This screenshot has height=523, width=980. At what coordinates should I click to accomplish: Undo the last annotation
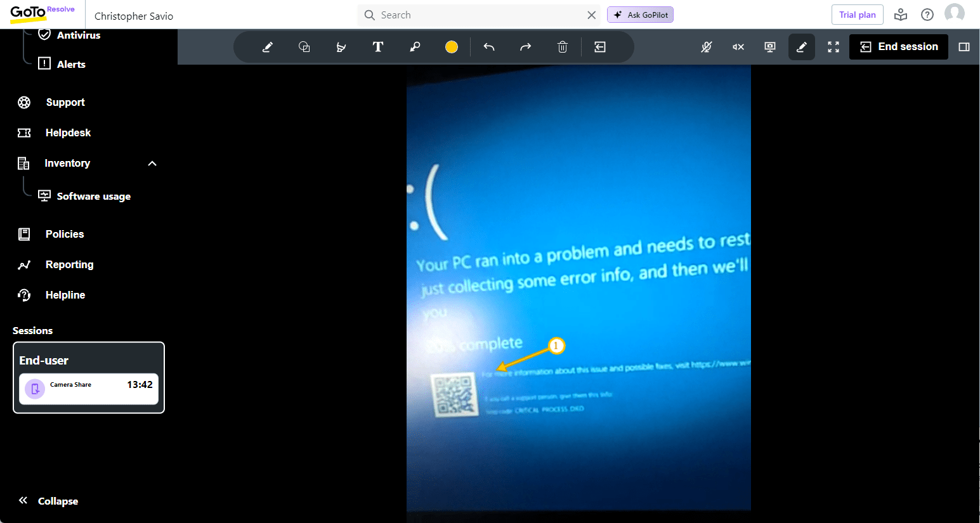(x=489, y=47)
